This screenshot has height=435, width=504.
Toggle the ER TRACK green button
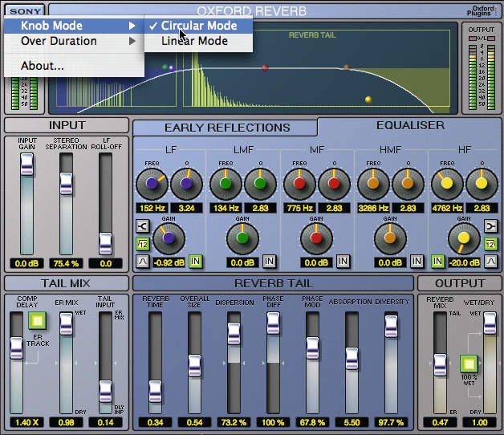(37, 320)
